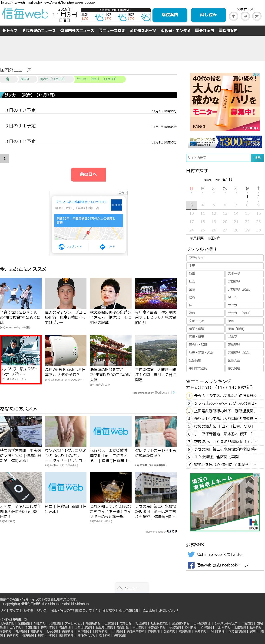The height and width of the screenshot is (644, 265).
Task: Open the official Twitter bird icon
Action: point(191,554)
